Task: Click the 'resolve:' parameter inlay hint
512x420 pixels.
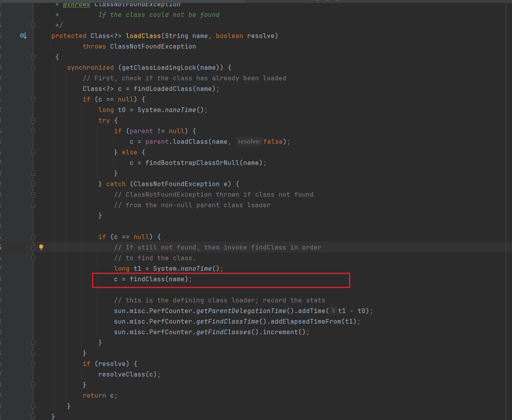Action: coord(249,141)
